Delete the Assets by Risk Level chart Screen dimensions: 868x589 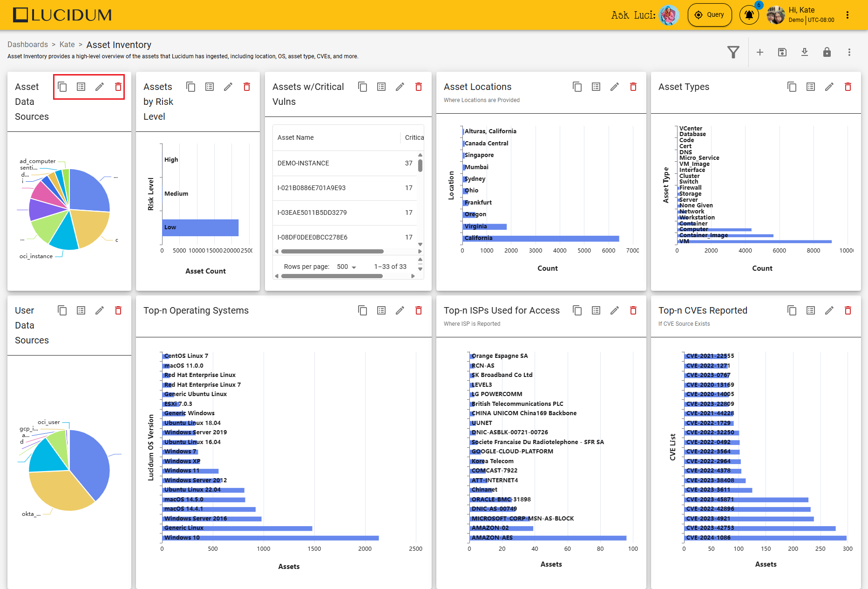[x=247, y=87]
